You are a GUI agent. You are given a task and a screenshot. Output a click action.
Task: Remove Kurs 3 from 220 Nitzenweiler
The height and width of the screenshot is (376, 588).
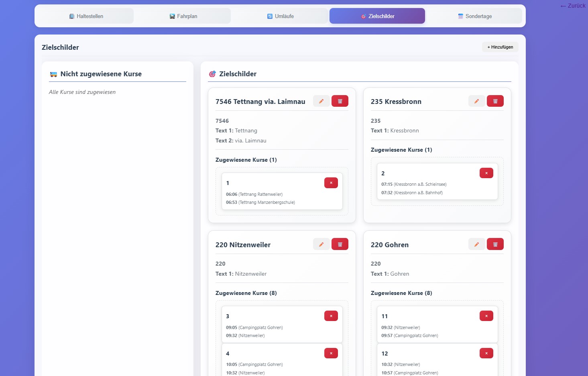point(331,316)
